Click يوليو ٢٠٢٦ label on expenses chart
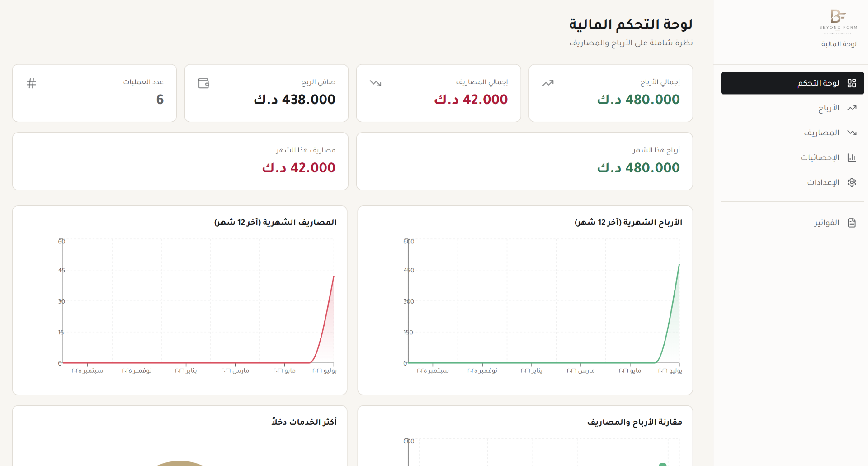The width and height of the screenshot is (868, 466). [x=325, y=371]
